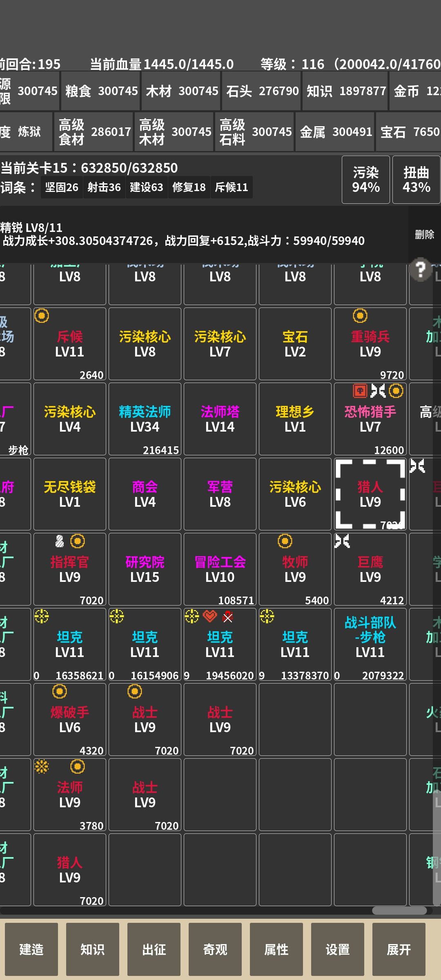Viewport: 441px width, 980px height.
Task: Select the 无尽钱袋 LV1 tile
Action: tap(70, 494)
